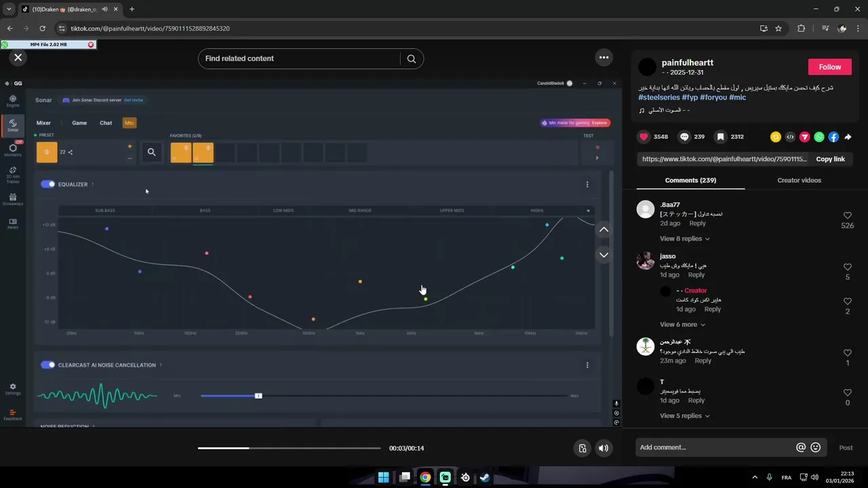
Task: Follow the painfulheartt account
Action: pyautogui.click(x=829, y=67)
